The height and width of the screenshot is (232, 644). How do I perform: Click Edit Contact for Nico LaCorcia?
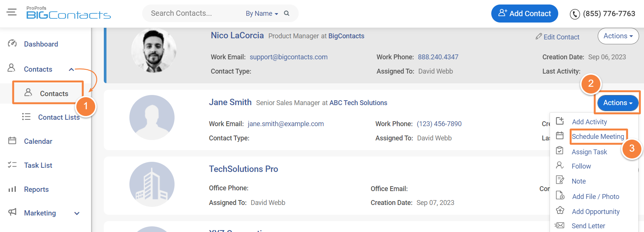pos(561,37)
